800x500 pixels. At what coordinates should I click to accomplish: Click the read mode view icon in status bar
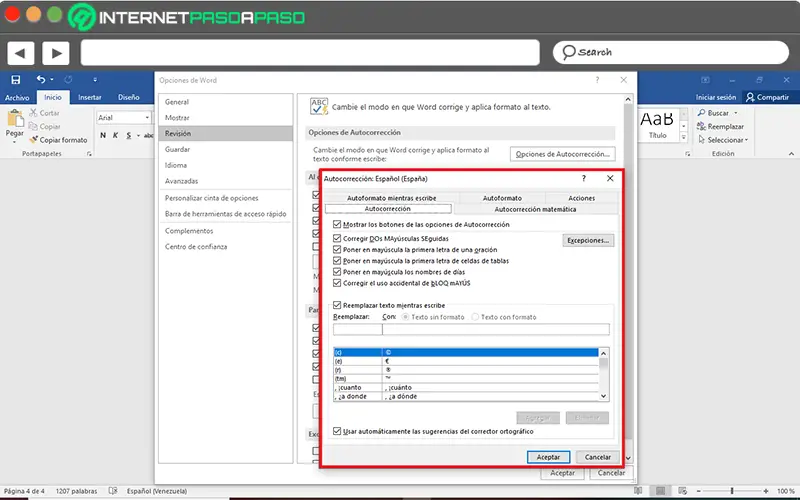pos(638,491)
